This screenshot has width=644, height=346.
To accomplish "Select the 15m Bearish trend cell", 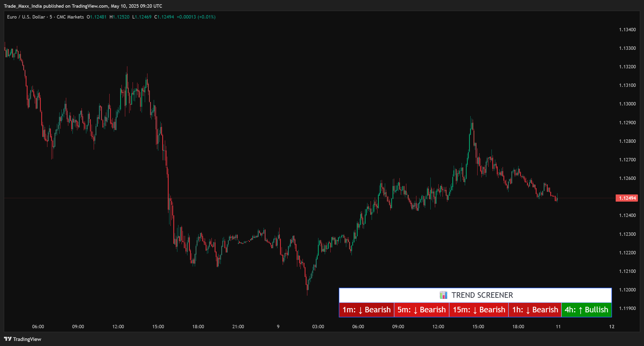I will click(x=479, y=309).
